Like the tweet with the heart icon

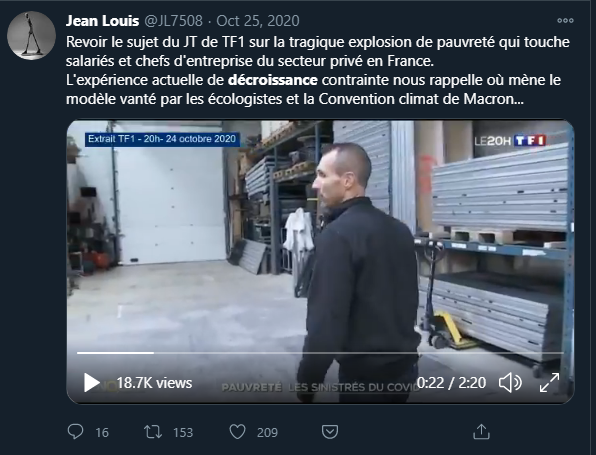point(238,432)
